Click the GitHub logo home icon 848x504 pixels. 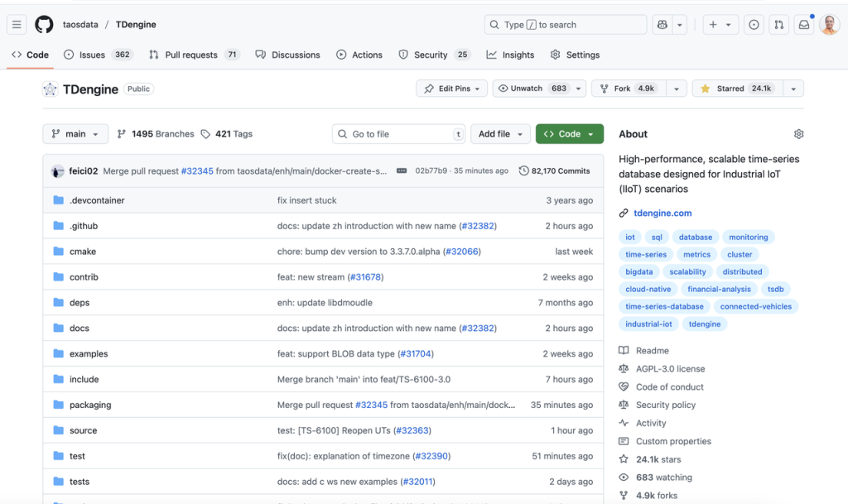44,25
